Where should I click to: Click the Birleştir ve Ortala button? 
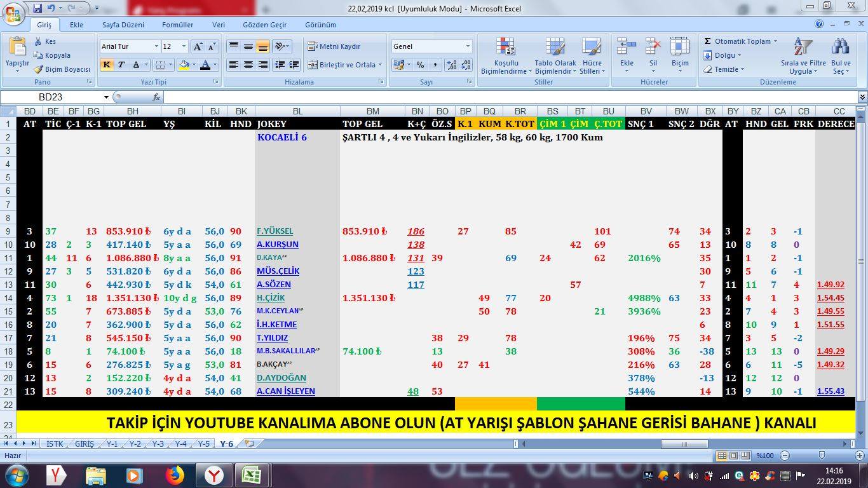[345, 65]
